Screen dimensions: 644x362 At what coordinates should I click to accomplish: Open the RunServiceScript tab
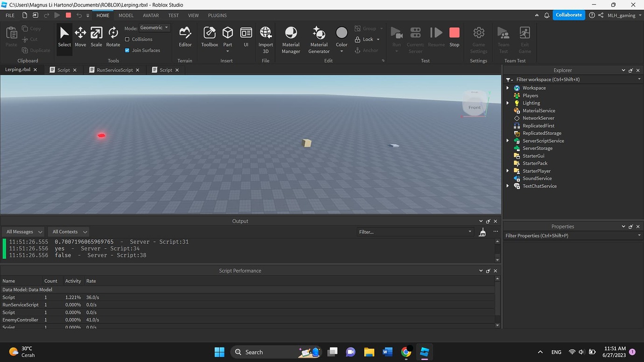click(113, 70)
